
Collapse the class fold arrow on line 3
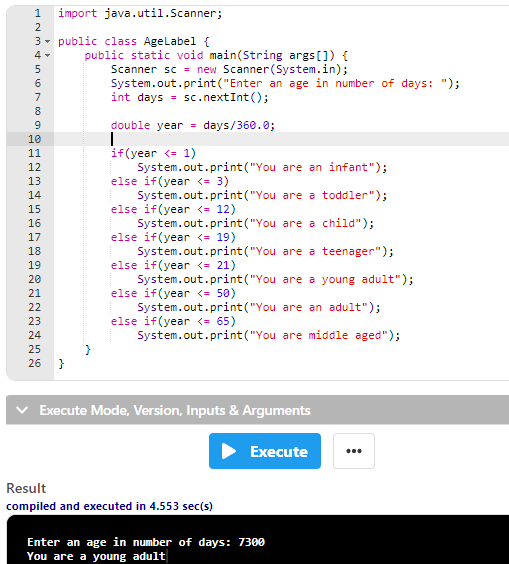tap(47, 42)
